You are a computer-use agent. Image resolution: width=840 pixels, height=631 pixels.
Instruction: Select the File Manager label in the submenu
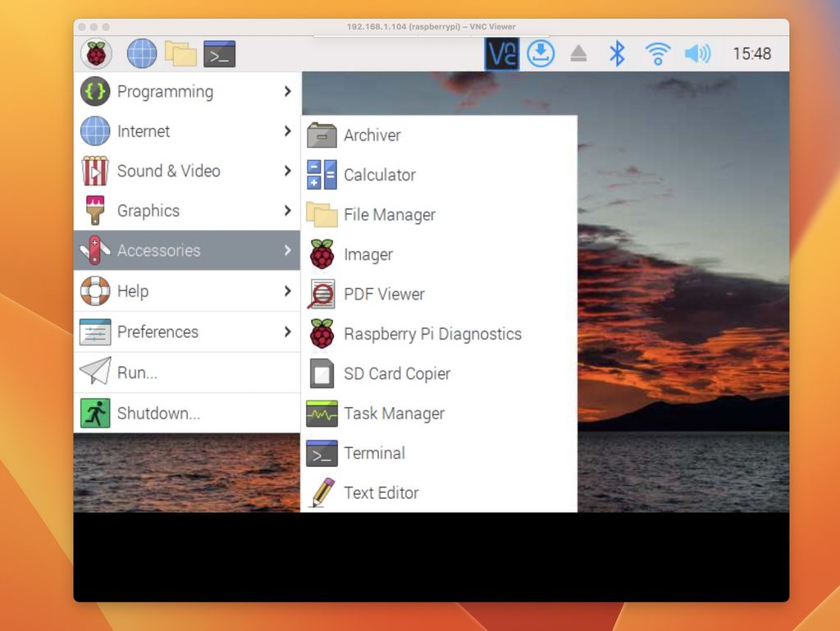tap(390, 215)
